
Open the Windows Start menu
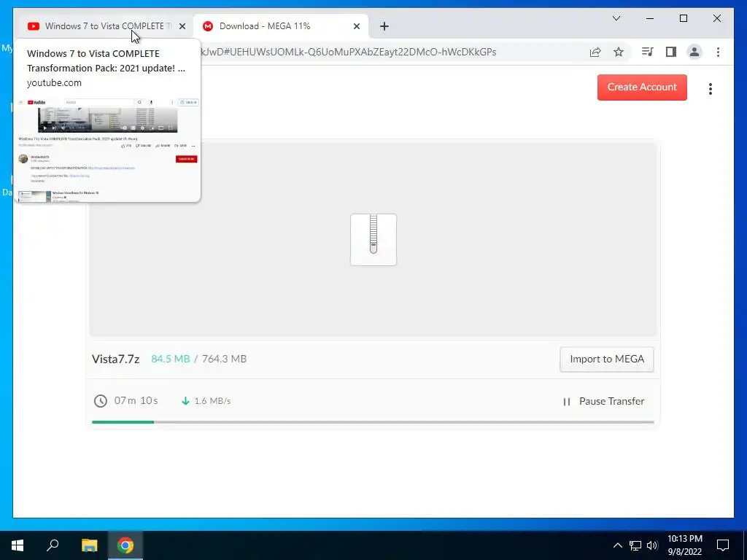point(18,545)
